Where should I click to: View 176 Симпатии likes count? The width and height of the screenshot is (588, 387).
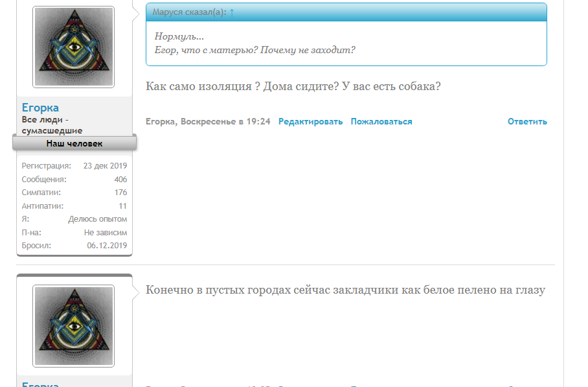[122, 193]
